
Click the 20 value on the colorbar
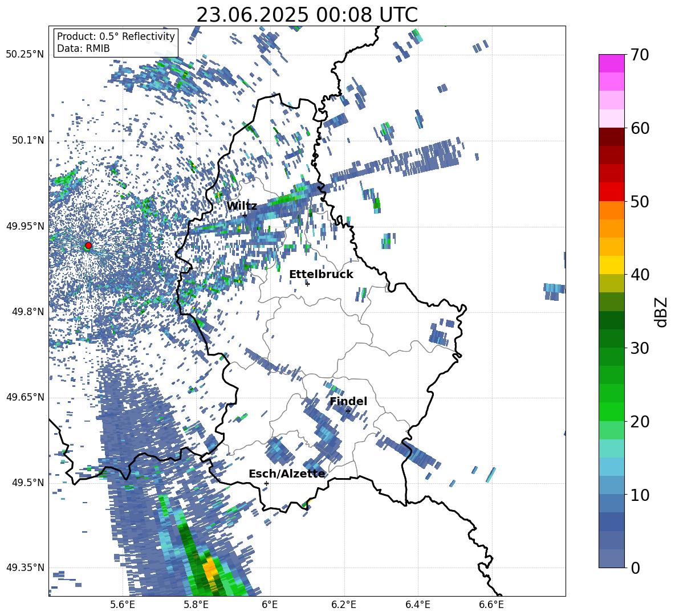point(640,422)
